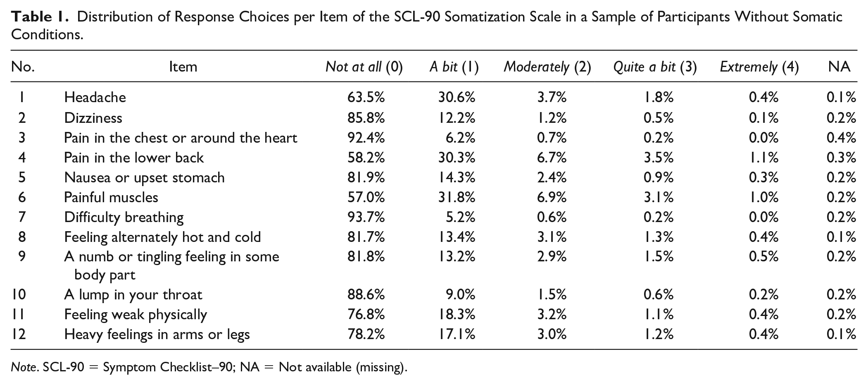The image size is (868, 385).
Task: Select 'Heavy feelings in arms or legs'
Action: click(x=157, y=334)
